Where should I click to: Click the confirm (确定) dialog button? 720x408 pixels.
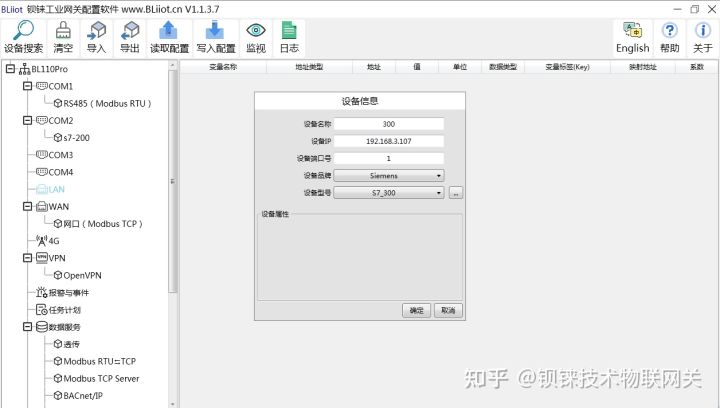click(416, 310)
